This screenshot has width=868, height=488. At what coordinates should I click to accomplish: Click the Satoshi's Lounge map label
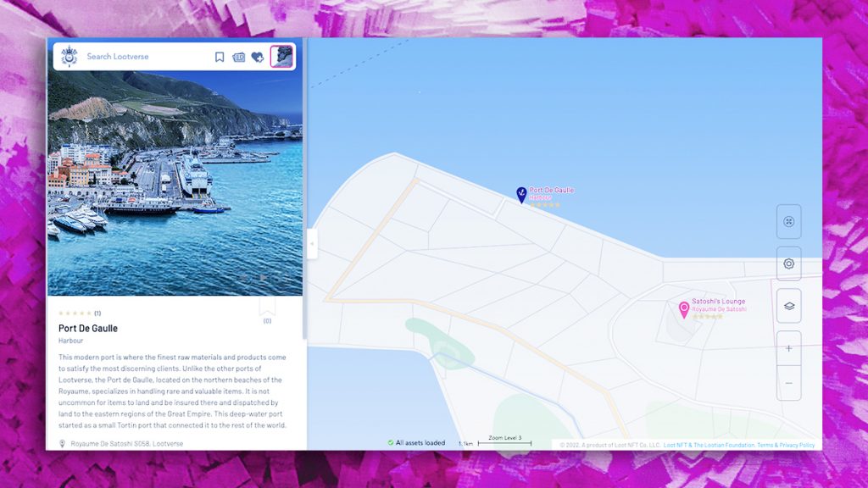tap(719, 302)
